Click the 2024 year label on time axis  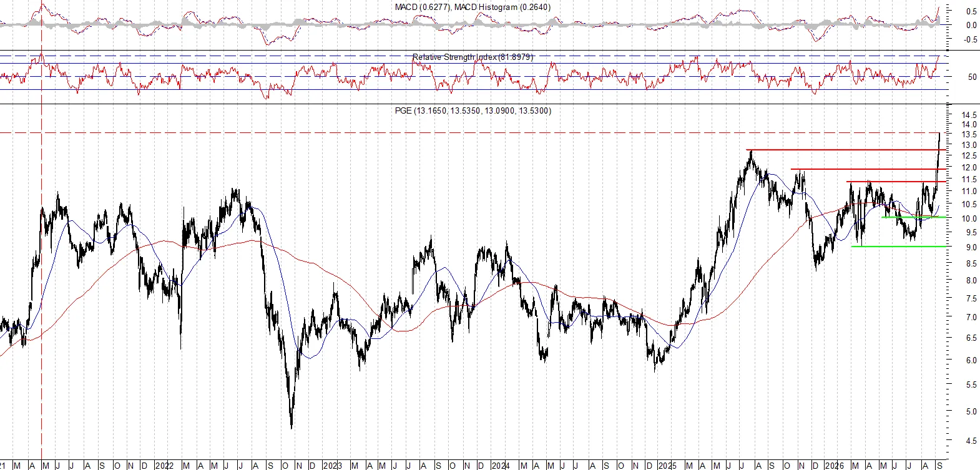pyautogui.click(x=500, y=466)
